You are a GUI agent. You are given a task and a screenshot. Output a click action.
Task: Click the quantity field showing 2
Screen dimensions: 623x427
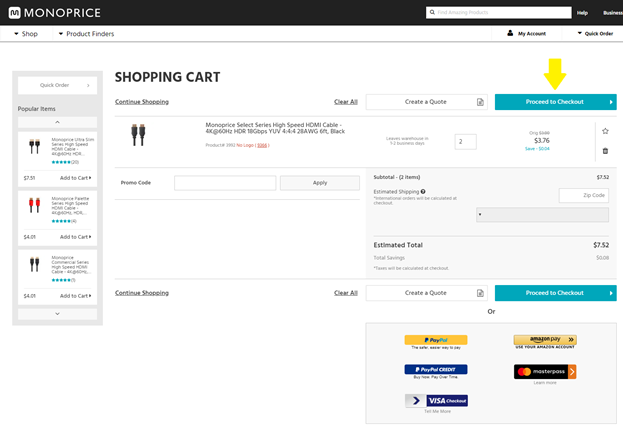tap(465, 142)
